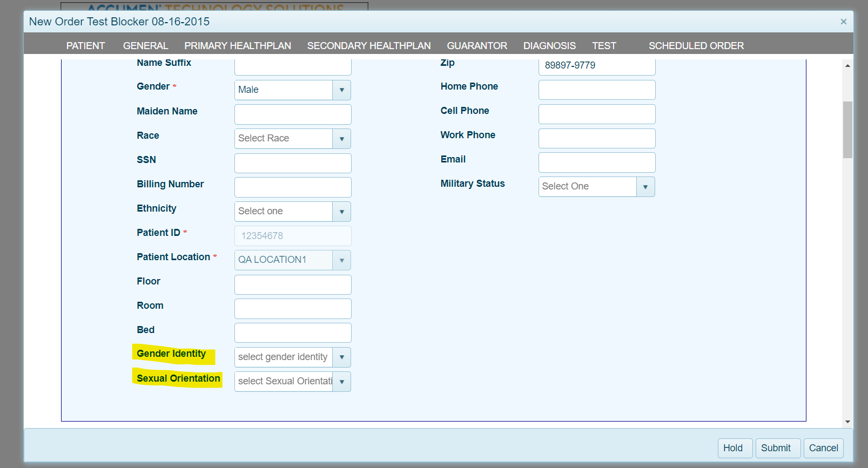Image resolution: width=868 pixels, height=468 pixels.
Task: Select the SCHEDULED ORDER tab
Action: pos(696,46)
